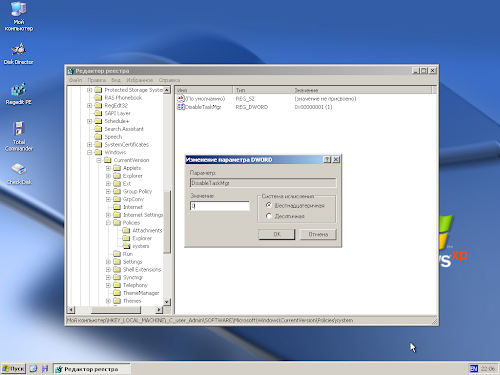This screenshot has height=375, width=500.
Task: Open the Favorites menu in registry editor
Action: point(140,80)
